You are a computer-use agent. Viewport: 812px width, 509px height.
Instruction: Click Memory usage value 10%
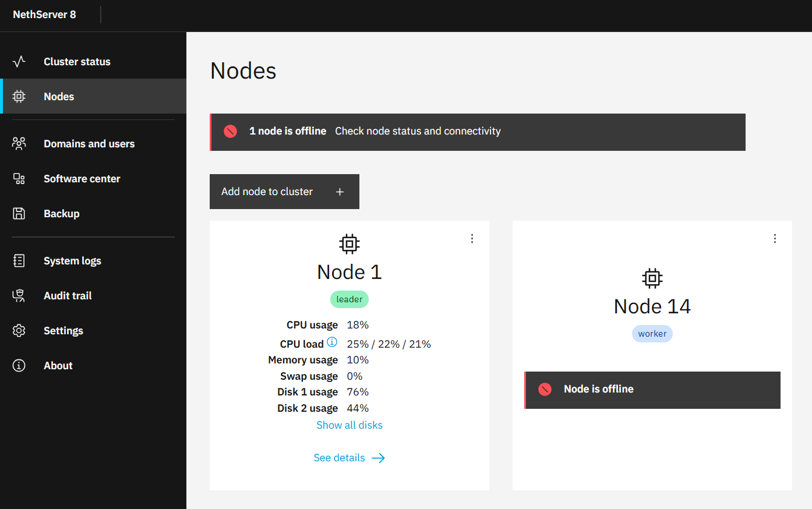pos(358,360)
